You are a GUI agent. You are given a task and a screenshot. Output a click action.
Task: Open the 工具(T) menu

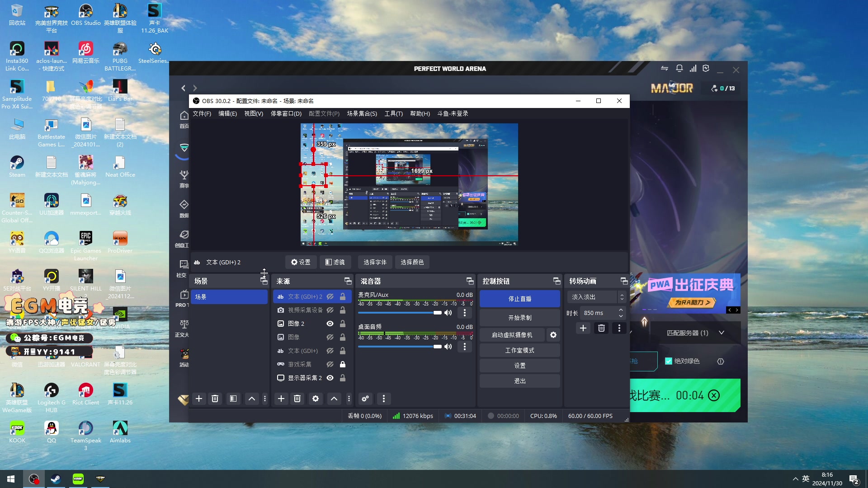pyautogui.click(x=393, y=113)
